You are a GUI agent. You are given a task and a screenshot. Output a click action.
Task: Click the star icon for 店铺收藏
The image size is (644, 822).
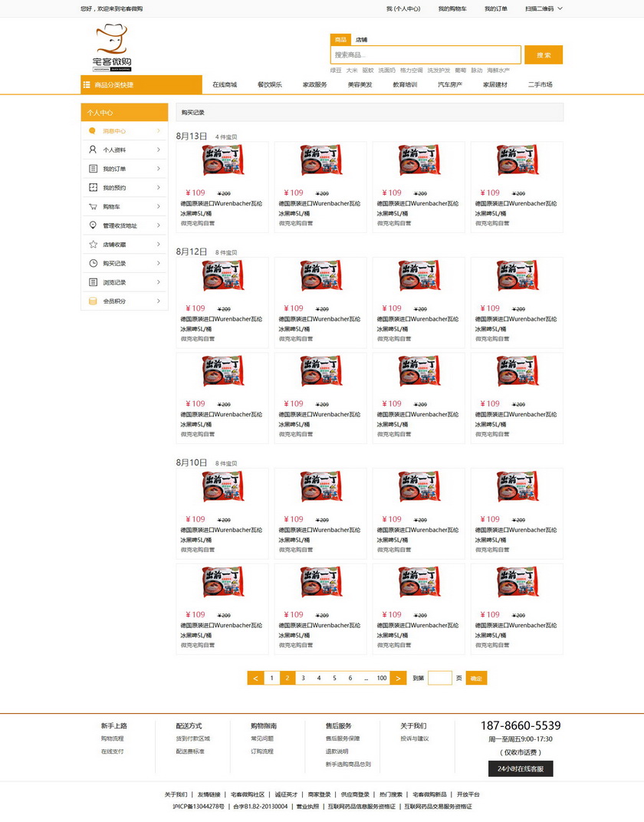pyautogui.click(x=93, y=244)
